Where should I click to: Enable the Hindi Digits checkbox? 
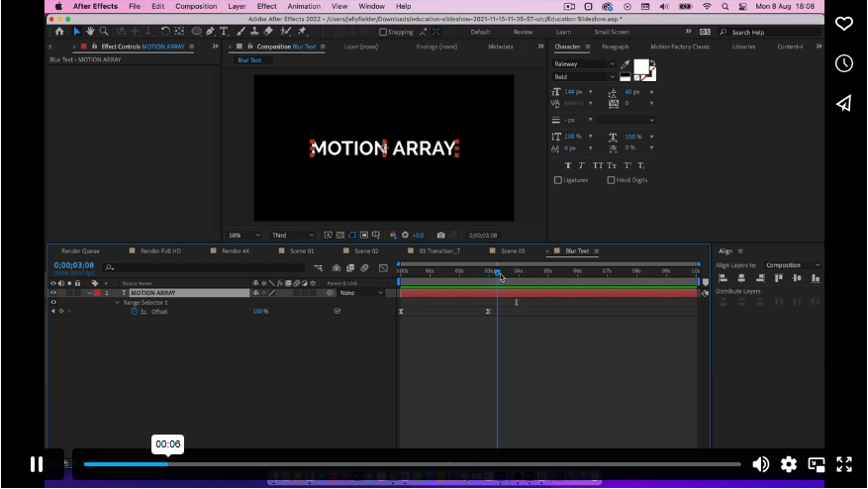[x=611, y=180]
